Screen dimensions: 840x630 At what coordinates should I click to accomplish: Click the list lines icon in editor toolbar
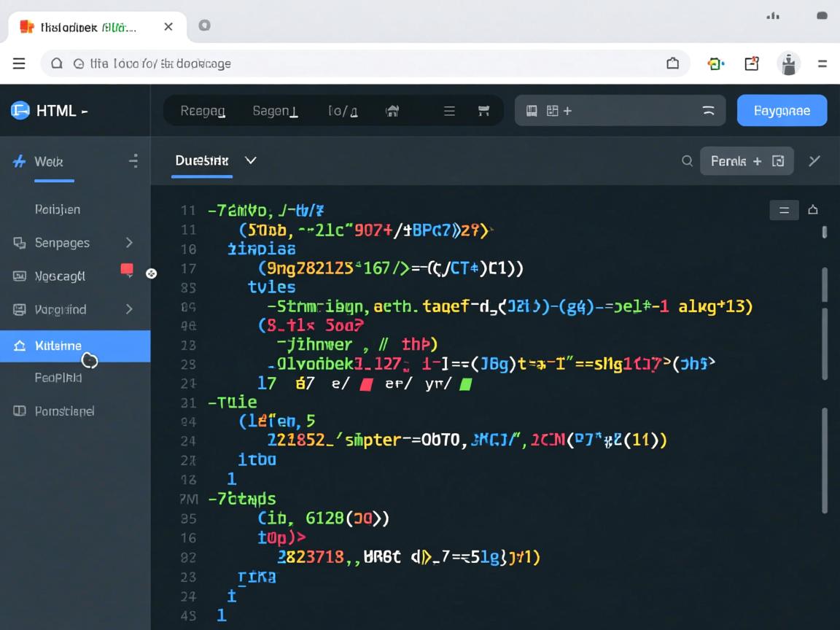[449, 111]
